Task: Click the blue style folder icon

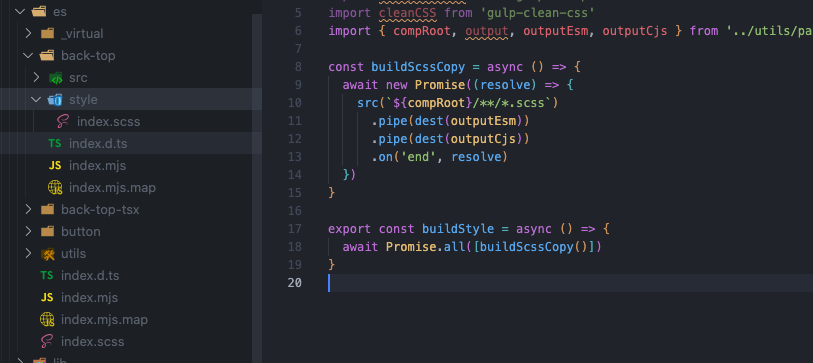Action: [x=55, y=100]
